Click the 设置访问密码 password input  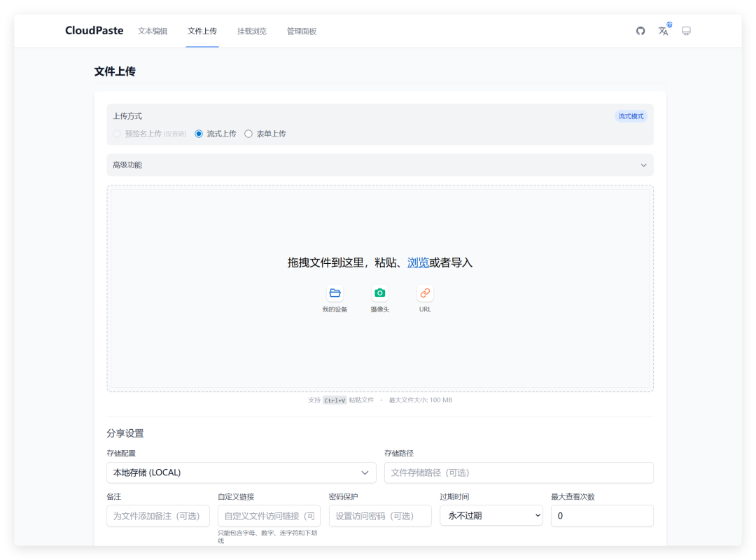click(380, 515)
